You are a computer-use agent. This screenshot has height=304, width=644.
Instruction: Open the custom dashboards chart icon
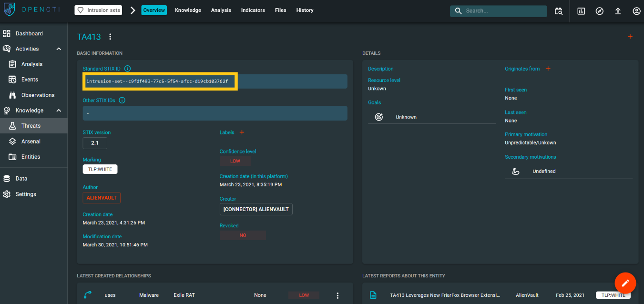[581, 11]
